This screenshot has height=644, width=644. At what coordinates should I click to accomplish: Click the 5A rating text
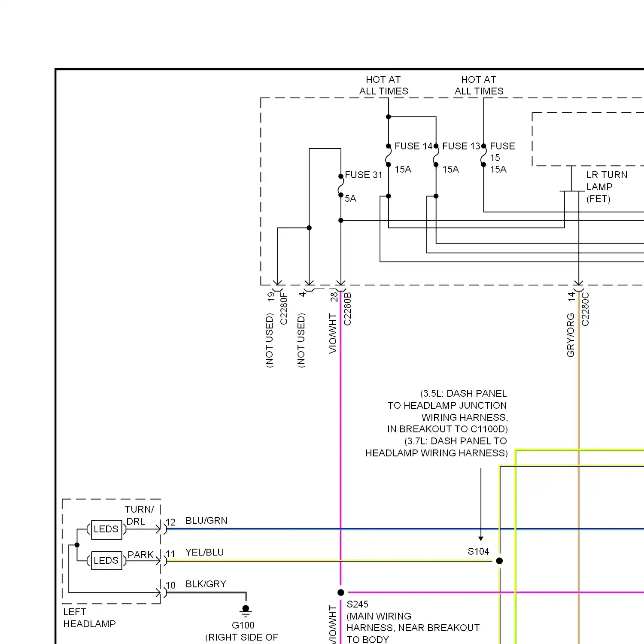tap(350, 198)
